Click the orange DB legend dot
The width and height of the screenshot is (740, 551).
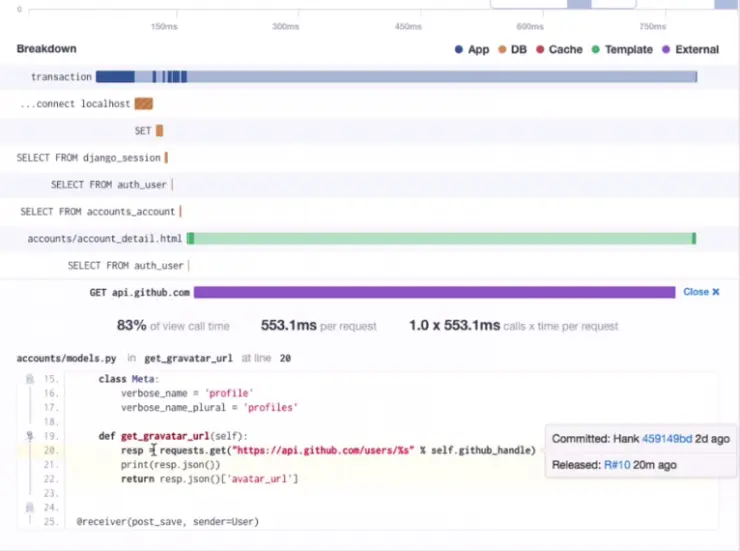pyautogui.click(x=501, y=50)
